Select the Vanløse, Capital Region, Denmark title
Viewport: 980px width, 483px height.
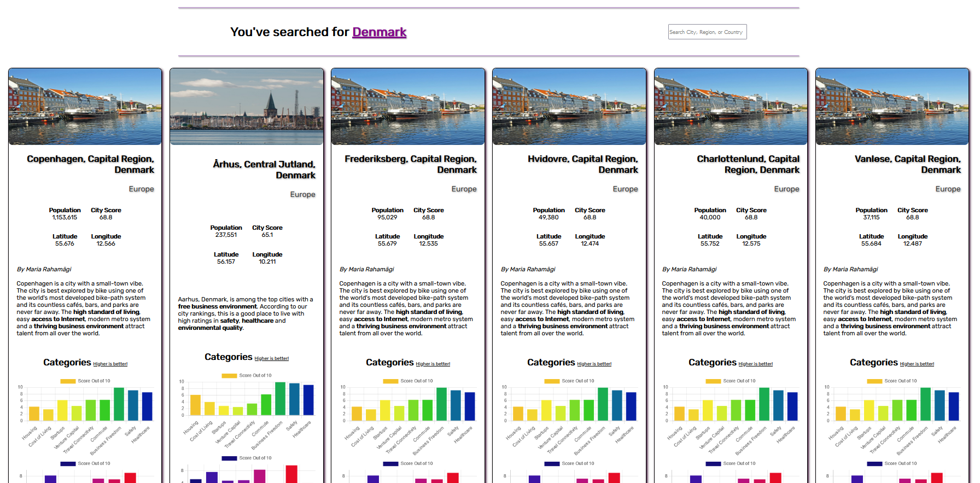(908, 164)
